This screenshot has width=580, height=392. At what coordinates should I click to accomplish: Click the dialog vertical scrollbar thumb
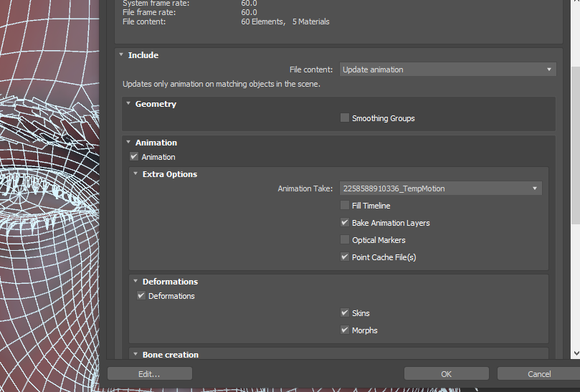(576, 145)
